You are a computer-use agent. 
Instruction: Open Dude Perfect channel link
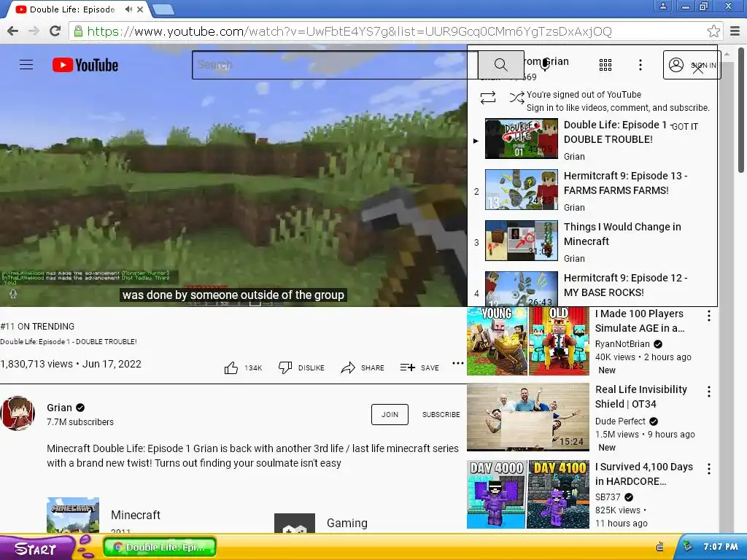tap(620, 421)
